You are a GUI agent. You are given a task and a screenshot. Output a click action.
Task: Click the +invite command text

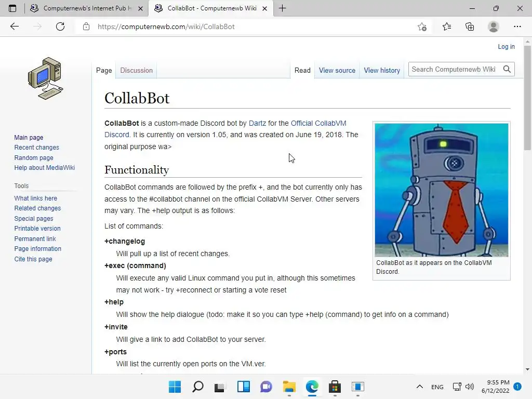116,327
